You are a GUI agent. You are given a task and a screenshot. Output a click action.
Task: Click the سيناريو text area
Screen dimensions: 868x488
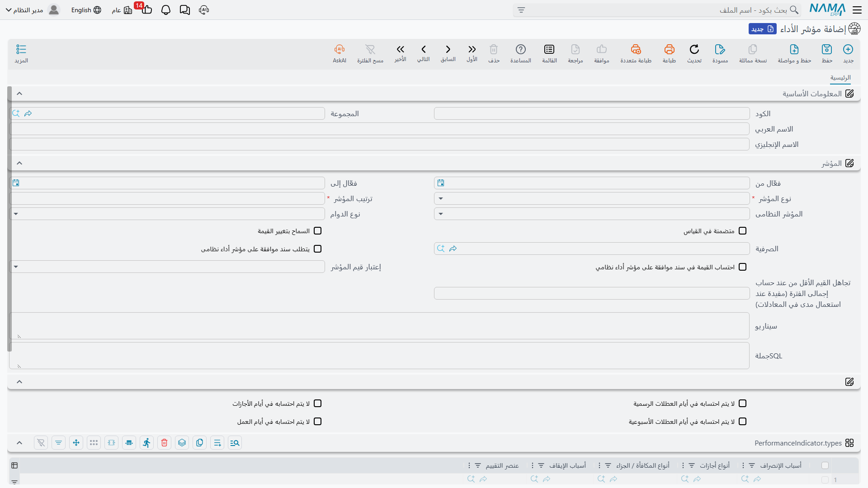[x=379, y=326]
